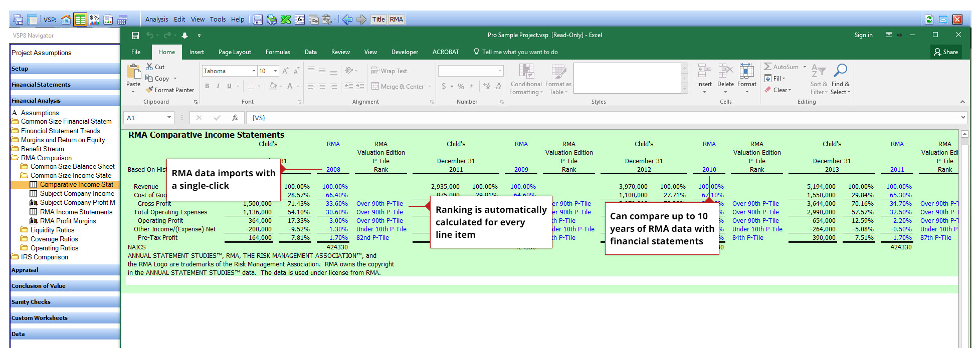Click the grey forward arrow icon
This screenshot has height=358, width=980.
click(361, 20)
